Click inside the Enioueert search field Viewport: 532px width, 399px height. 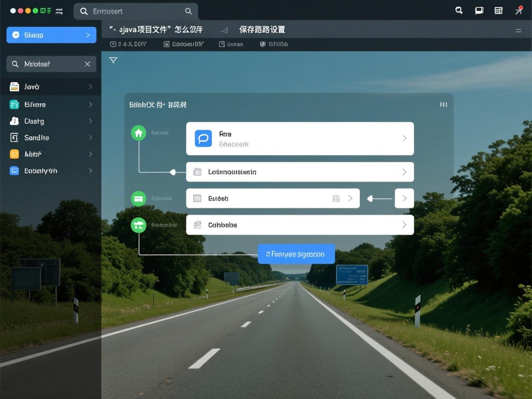134,10
